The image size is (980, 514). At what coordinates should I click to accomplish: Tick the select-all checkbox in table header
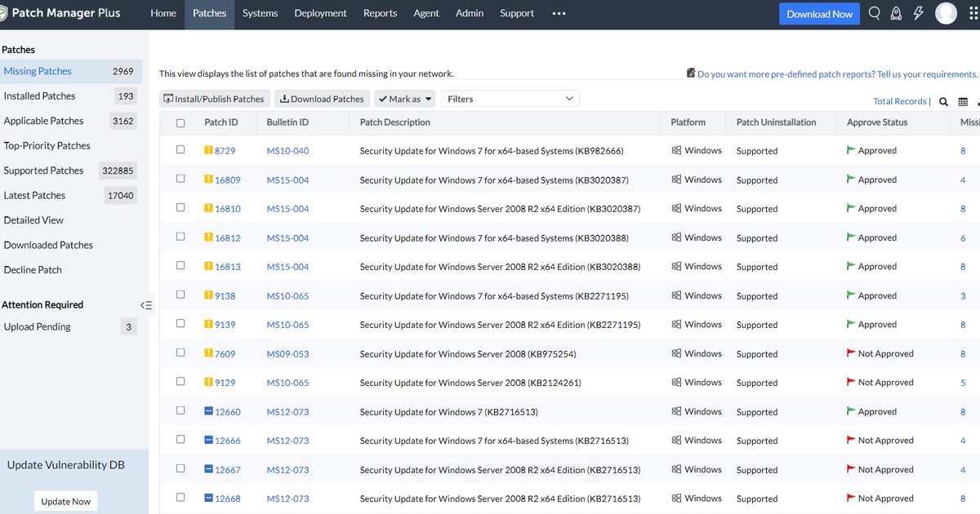coord(180,123)
